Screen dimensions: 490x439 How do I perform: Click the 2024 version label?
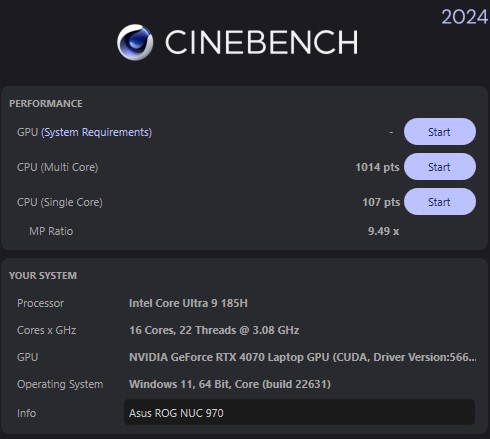[465, 17]
